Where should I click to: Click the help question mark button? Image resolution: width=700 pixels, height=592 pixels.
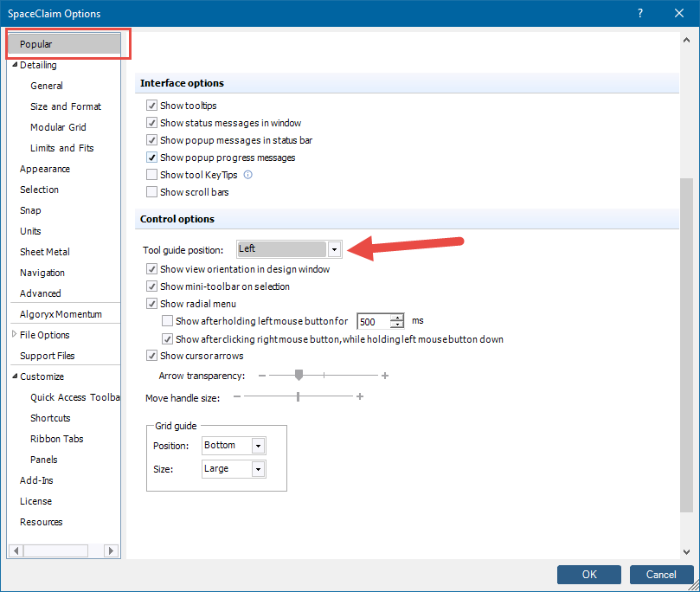pyautogui.click(x=640, y=13)
